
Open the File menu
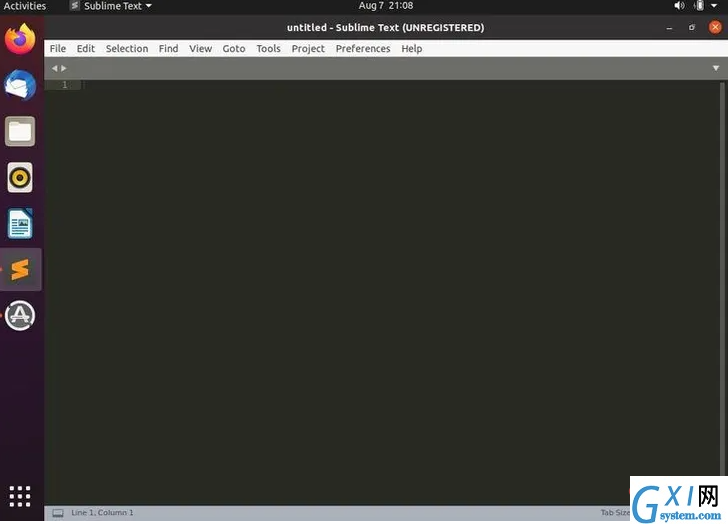[x=58, y=49]
